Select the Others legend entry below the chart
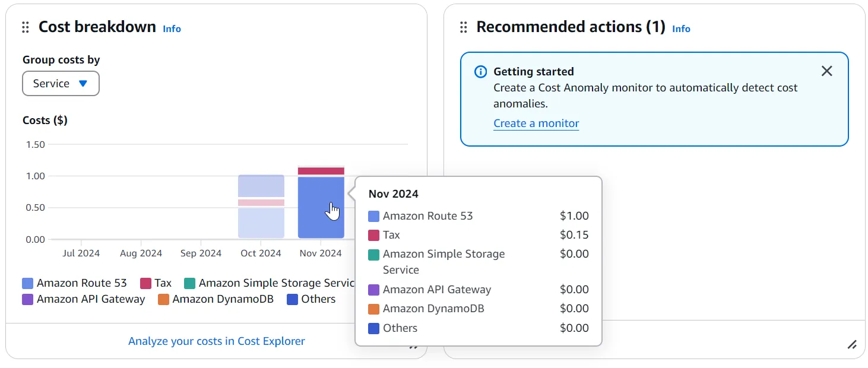Viewport: 868px width, 368px height. tap(311, 299)
